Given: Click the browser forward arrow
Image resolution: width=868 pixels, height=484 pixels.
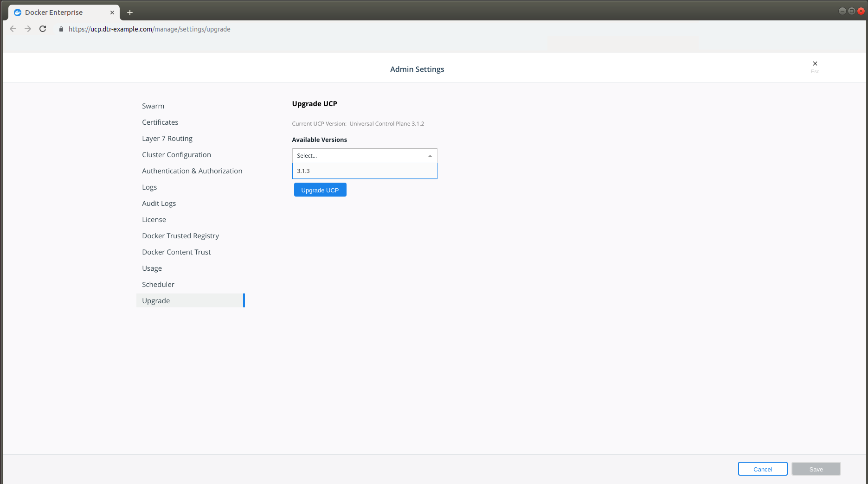Looking at the screenshot, I should point(28,29).
